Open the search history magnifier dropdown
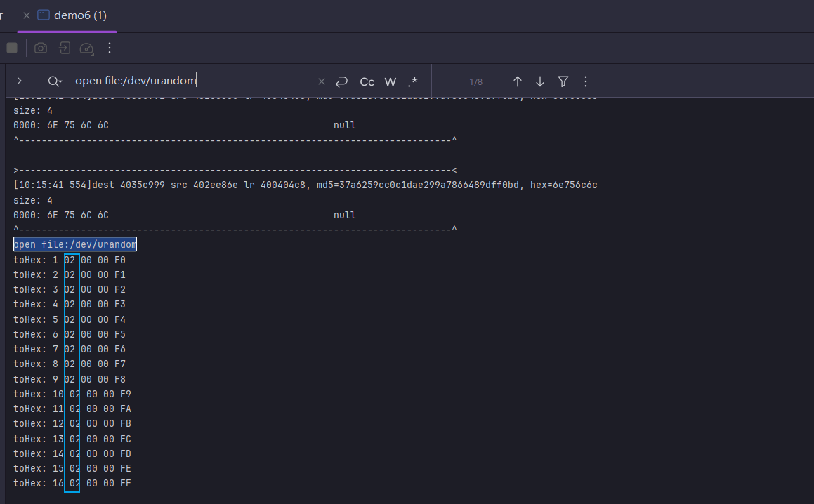This screenshot has height=504, width=814. point(55,81)
